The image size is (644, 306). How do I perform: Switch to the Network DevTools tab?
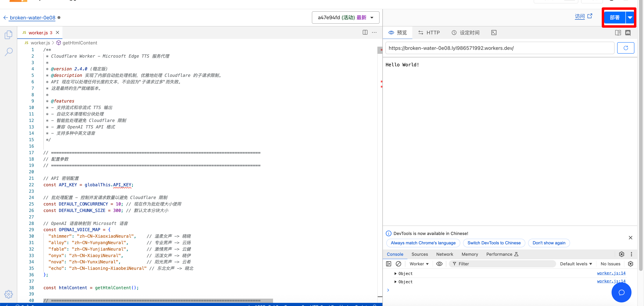[444, 254]
